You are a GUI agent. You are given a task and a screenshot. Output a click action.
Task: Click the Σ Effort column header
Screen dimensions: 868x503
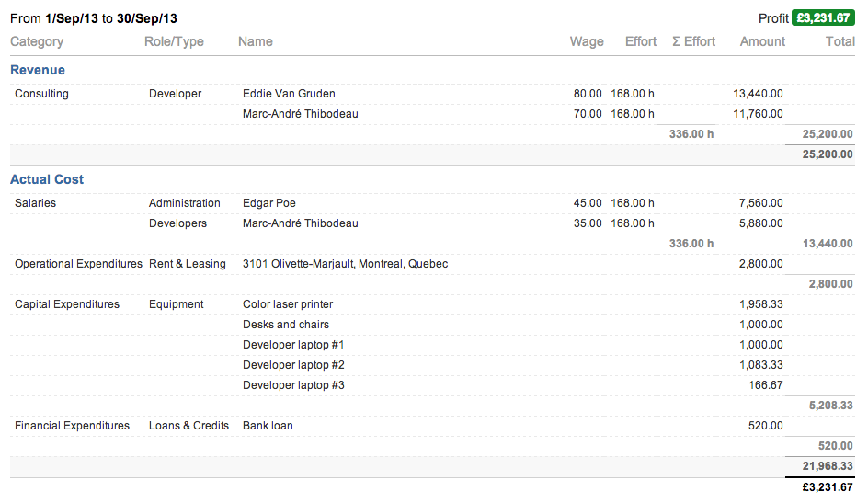693,41
